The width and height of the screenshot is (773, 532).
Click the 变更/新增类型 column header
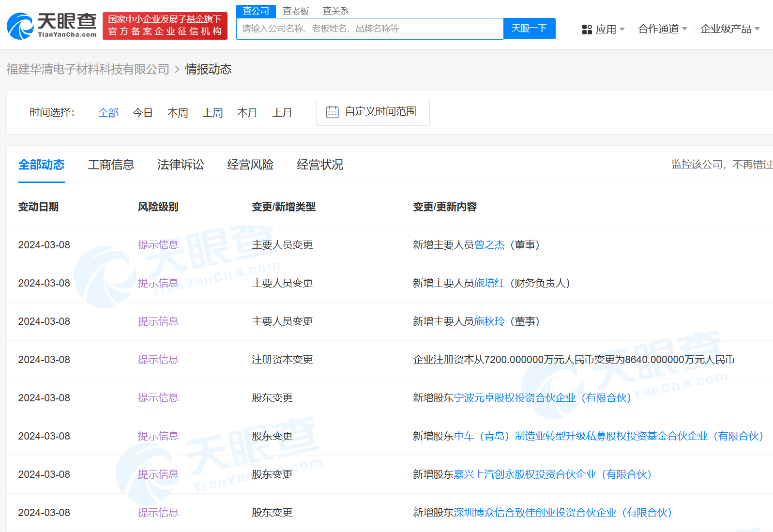click(x=284, y=207)
